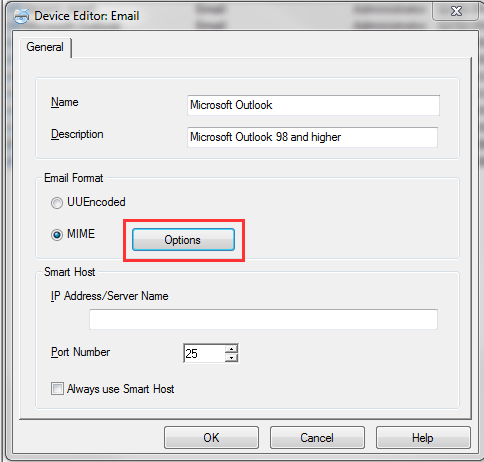This screenshot has height=462, width=484.
Task: Click the Name label
Action: coord(65,102)
